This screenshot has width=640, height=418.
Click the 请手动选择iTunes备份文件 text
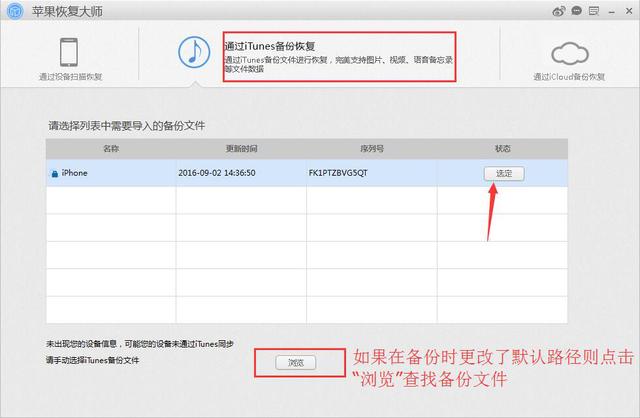pos(92,360)
